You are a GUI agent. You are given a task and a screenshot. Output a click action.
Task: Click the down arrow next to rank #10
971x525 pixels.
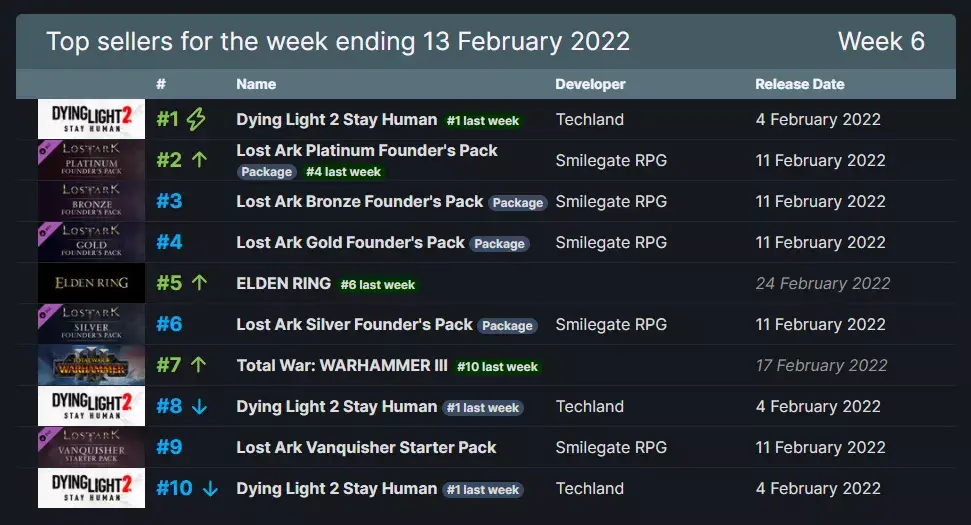coord(210,489)
